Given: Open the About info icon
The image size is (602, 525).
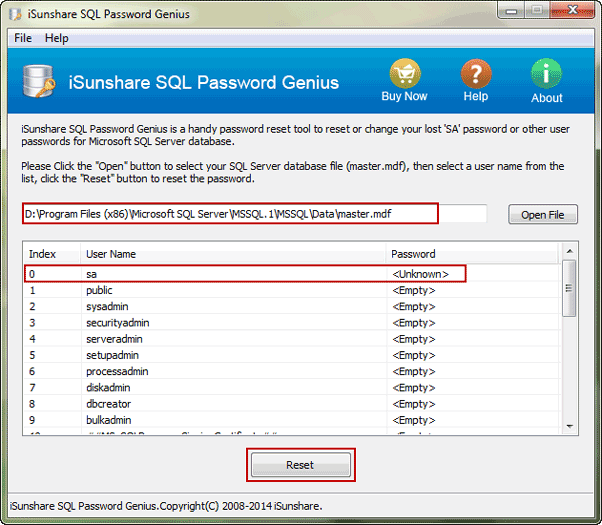Looking at the screenshot, I should tap(546, 74).
